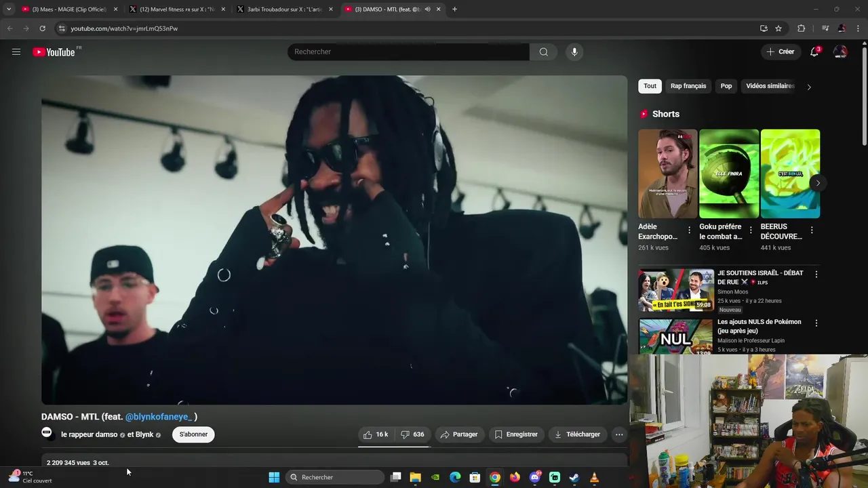Screen dimensions: 868x488
Task: Reload the page in Chrome
Action: pyautogui.click(x=42, y=28)
